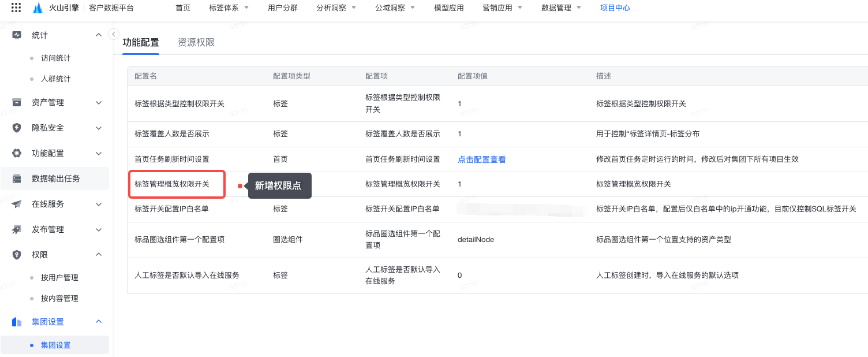868x357 pixels.
Task: Select 项目中心 in top navigation
Action: pos(615,8)
